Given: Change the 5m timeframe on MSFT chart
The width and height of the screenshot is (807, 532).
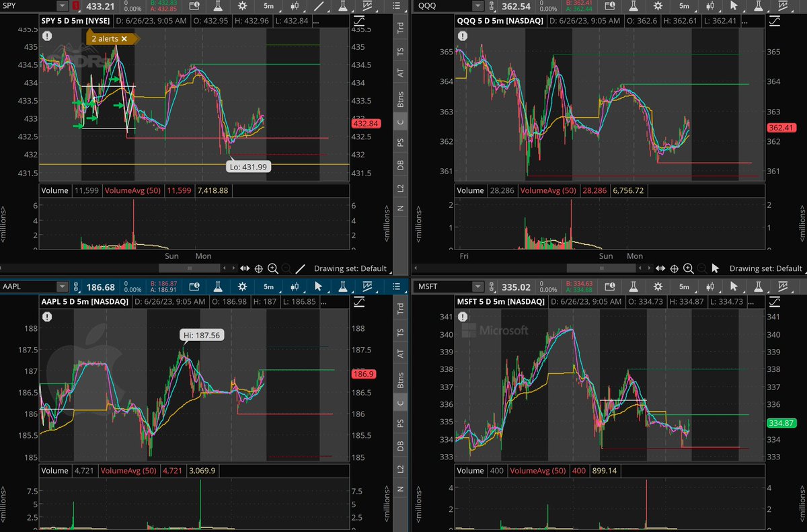Looking at the screenshot, I should [x=685, y=287].
